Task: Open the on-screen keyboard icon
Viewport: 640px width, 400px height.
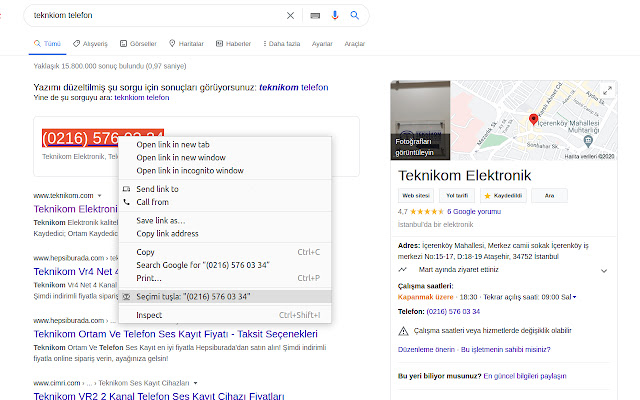Action: click(x=315, y=16)
